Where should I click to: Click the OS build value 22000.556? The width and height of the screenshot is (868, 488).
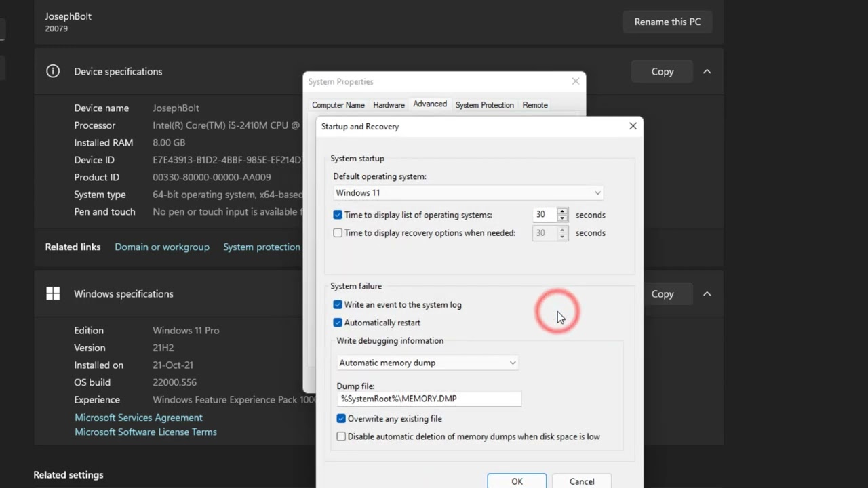click(x=174, y=382)
